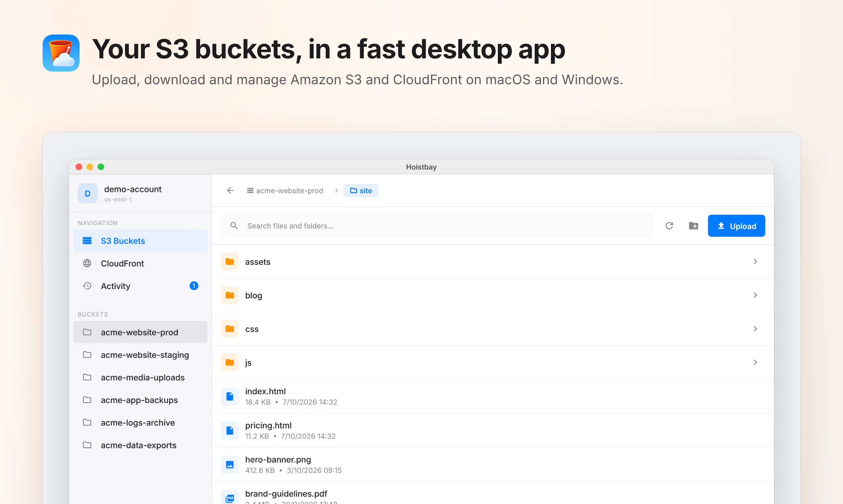This screenshot has height=504, width=843.
Task: Click the back arrow in breadcrumb bar
Action: tap(230, 191)
